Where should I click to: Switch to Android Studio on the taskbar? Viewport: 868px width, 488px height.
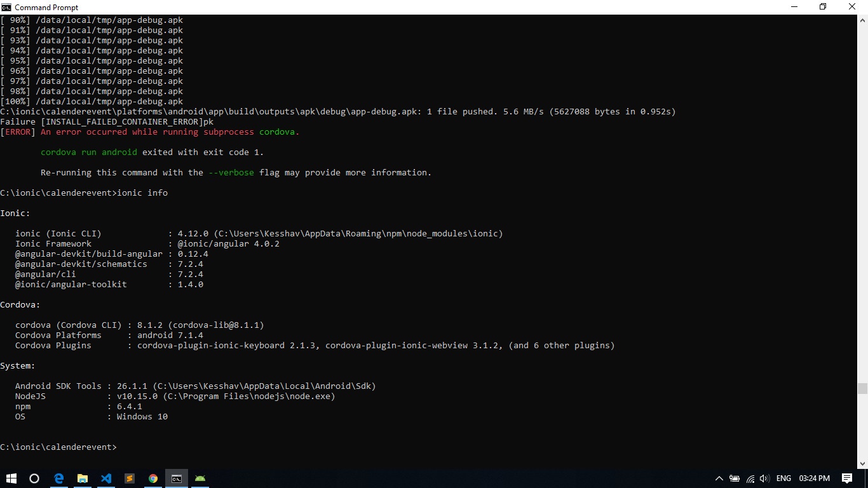tap(200, 478)
